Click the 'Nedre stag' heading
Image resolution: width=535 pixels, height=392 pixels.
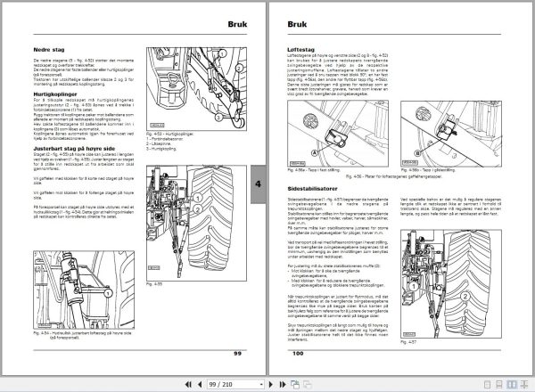pos(49,50)
